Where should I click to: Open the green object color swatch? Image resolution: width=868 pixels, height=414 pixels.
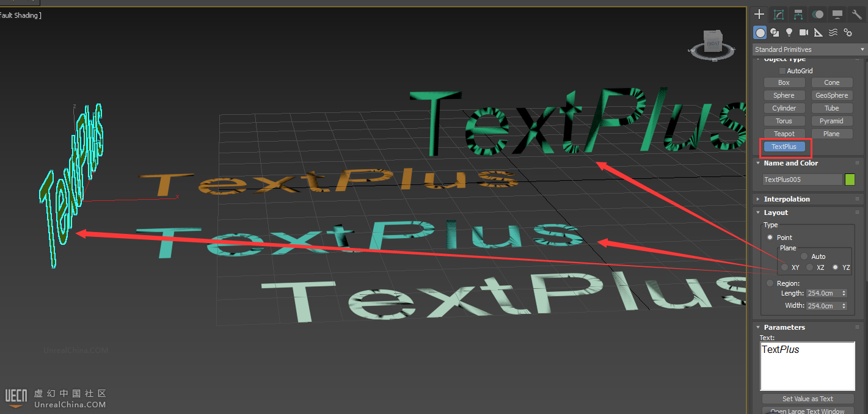coord(850,180)
